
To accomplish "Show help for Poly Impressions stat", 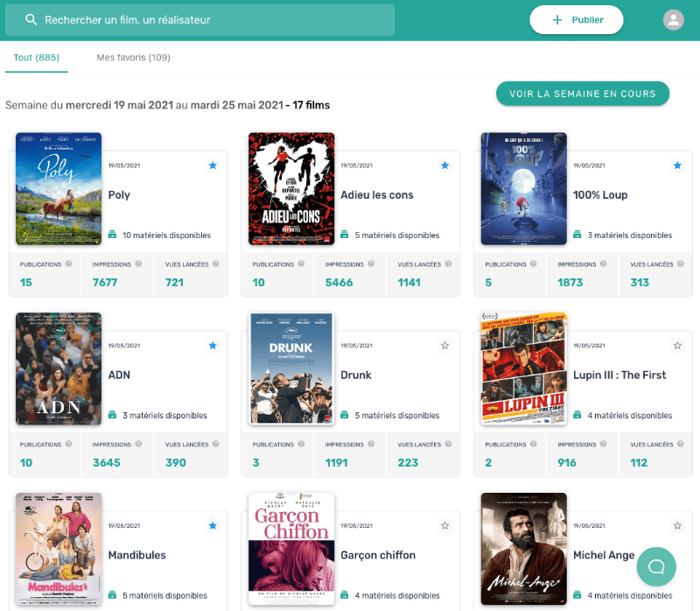I will pyautogui.click(x=138, y=264).
